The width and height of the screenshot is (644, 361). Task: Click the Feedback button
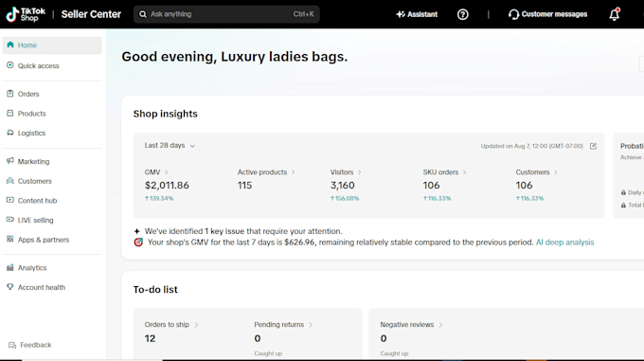(x=30, y=345)
